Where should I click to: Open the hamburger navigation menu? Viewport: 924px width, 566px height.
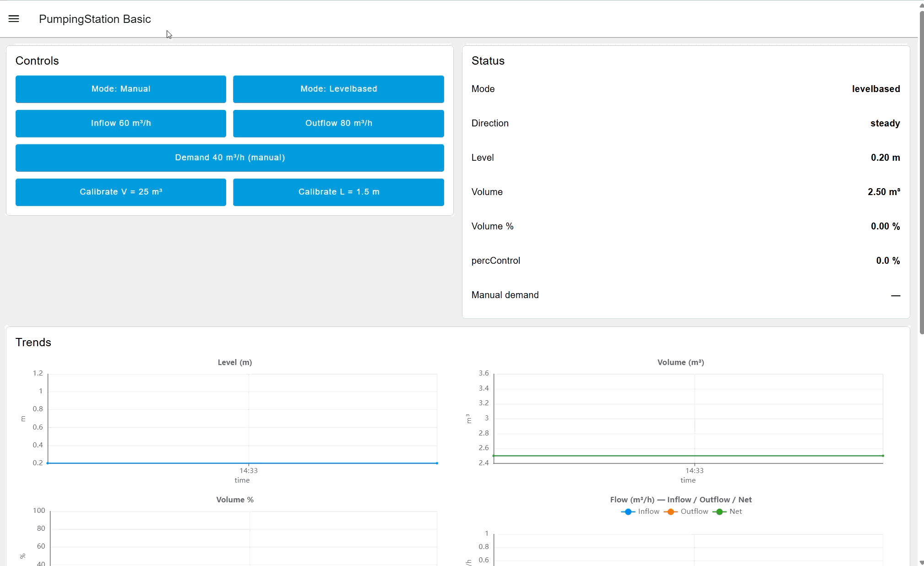(x=14, y=19)
